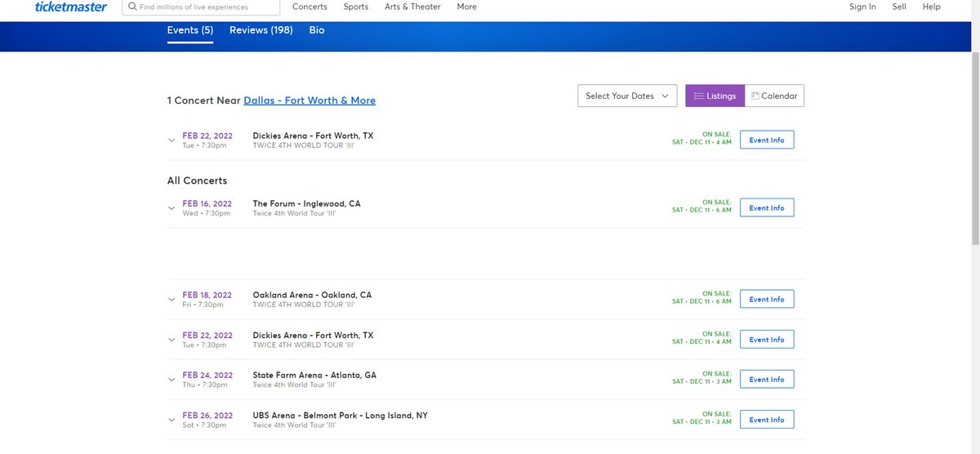Screen dimensions: 980x454
Task: Click the list icon in the Listings button
Action: pyautogui.click(x=698, y=96)
